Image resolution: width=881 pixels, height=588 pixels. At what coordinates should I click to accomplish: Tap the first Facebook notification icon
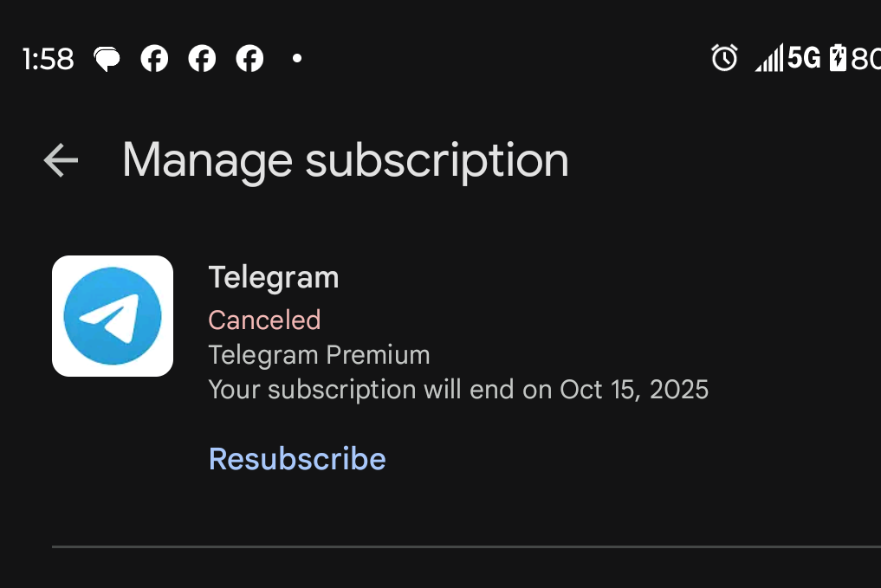(x=154, y=59)
